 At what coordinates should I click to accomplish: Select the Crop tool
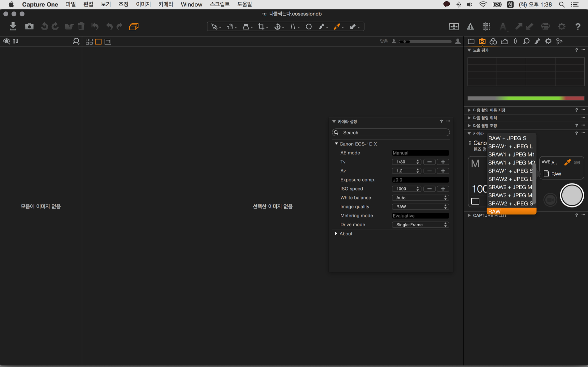tap(261, 27)
